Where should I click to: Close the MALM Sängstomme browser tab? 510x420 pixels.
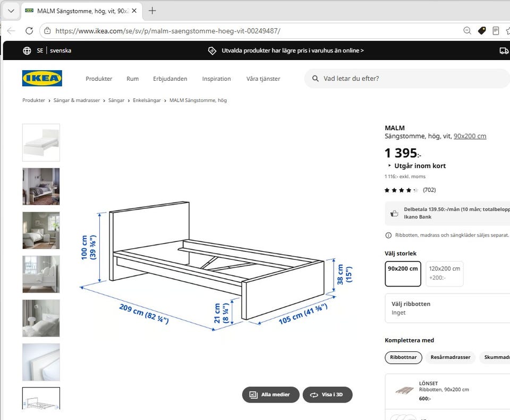[134, 11]
